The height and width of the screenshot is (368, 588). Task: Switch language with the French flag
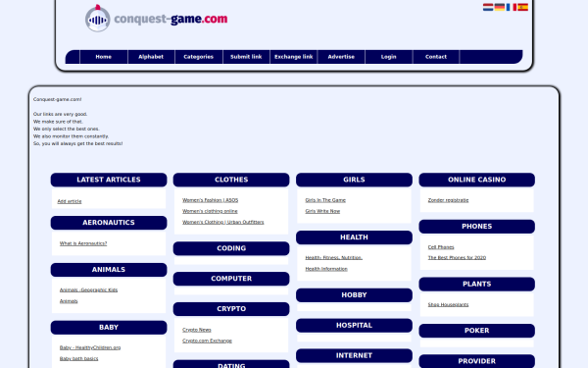click(512, 7)
